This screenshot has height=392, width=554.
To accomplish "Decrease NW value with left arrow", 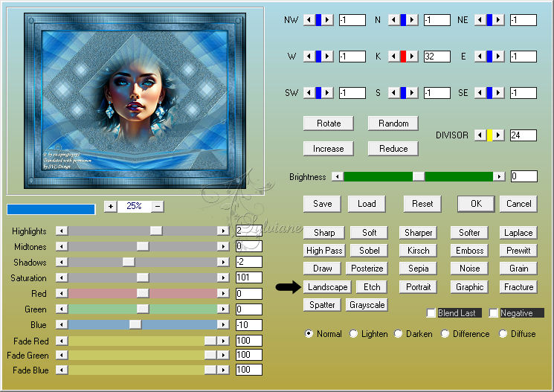I will [309, 20].
